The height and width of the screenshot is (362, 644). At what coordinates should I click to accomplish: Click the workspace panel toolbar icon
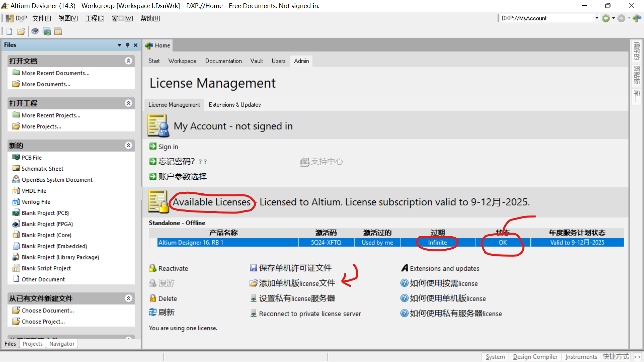pyautogui.click(x=58, y=32)
